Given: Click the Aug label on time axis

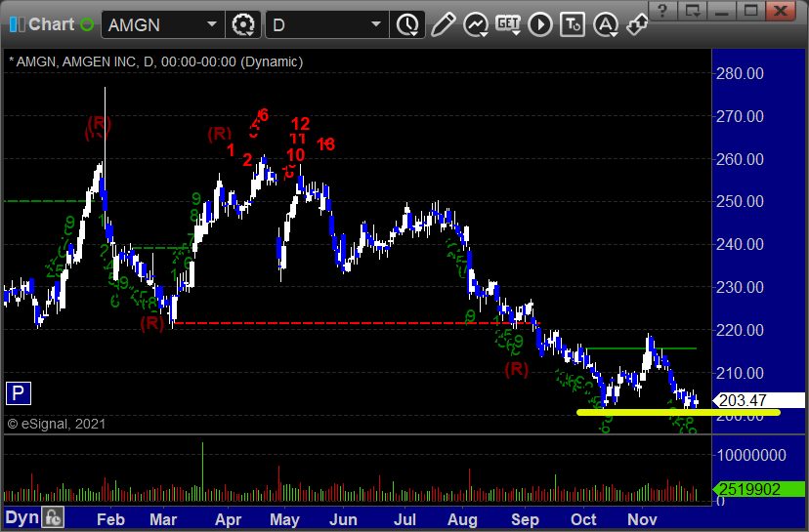Looking at the screenshot, I should click(x=462, y=519).
